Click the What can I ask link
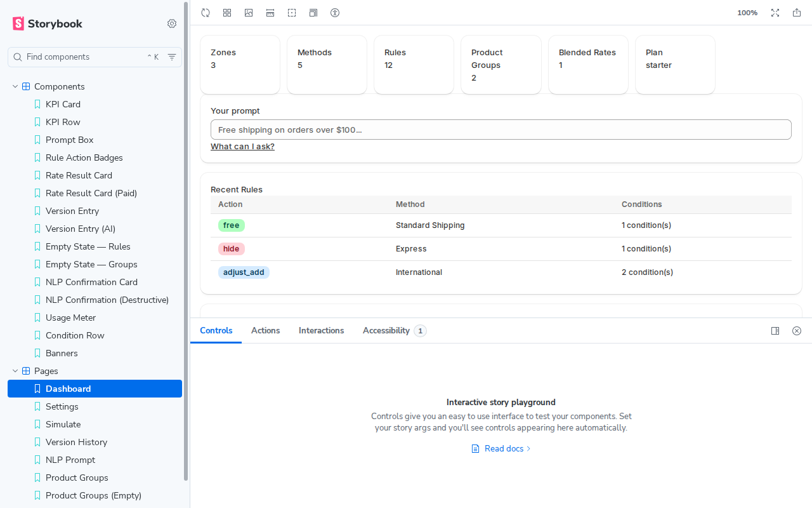The image size is (812, 508). pyautogui.click(x=242, y=146)
